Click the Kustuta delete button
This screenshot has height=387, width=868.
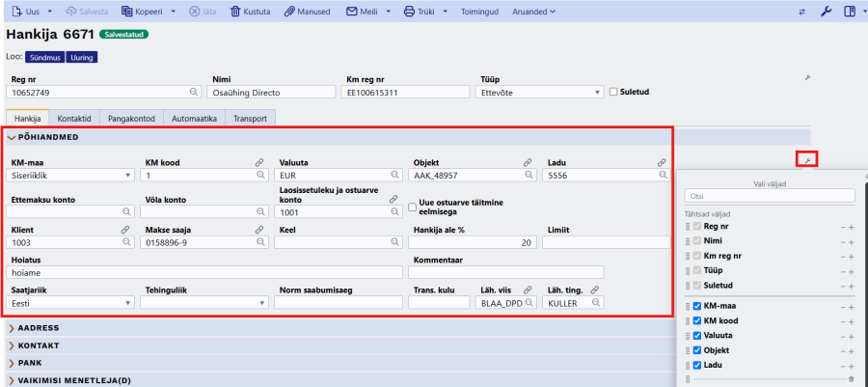pos(250,12)
